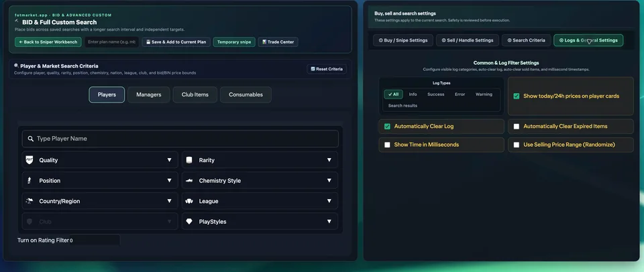Open the disabled Club dropdown arrow

coord(169,222)
